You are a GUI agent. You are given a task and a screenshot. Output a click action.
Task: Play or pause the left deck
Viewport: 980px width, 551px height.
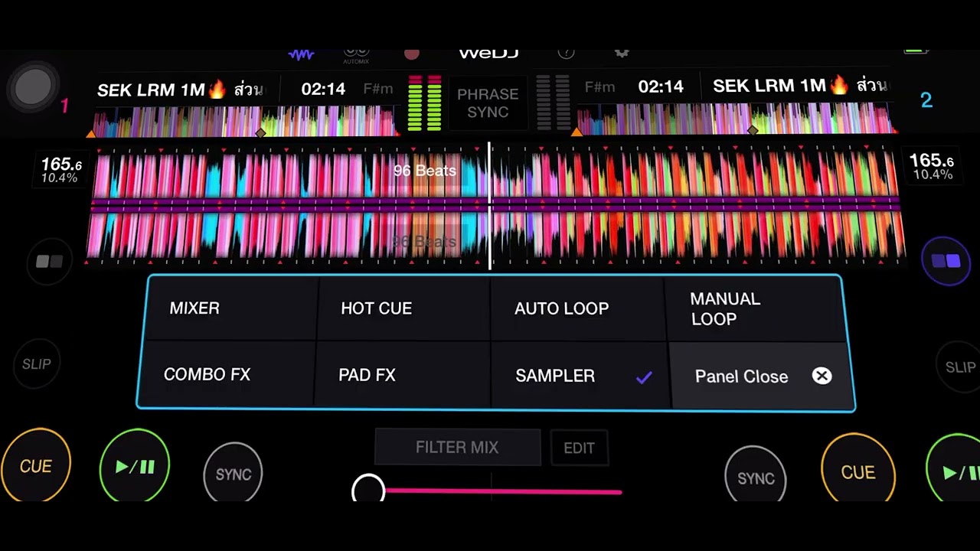pyautogui.click(x=135, y=466)
